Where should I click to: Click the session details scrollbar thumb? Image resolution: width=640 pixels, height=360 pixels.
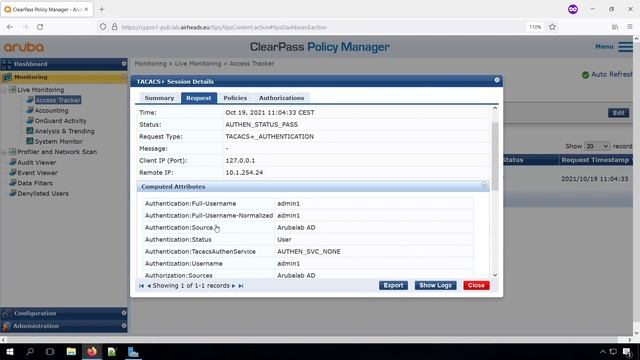click(495, 156)
